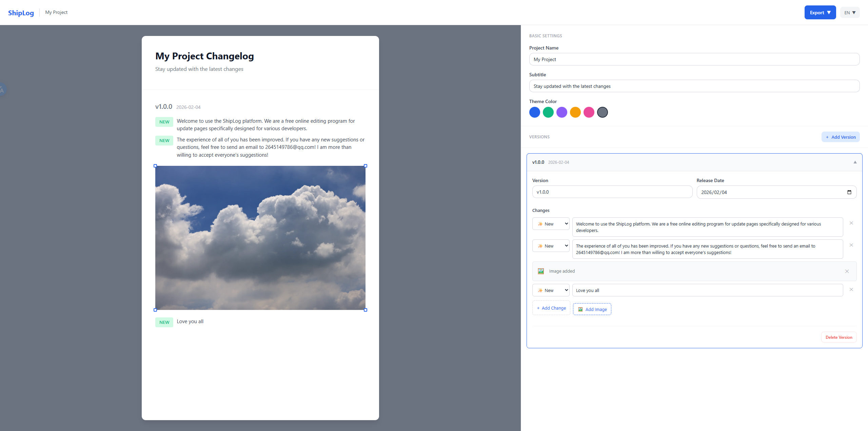Viewport: 868px width, 431px height.
Task: Click Add Change button
Action: [x=551, y=308]
